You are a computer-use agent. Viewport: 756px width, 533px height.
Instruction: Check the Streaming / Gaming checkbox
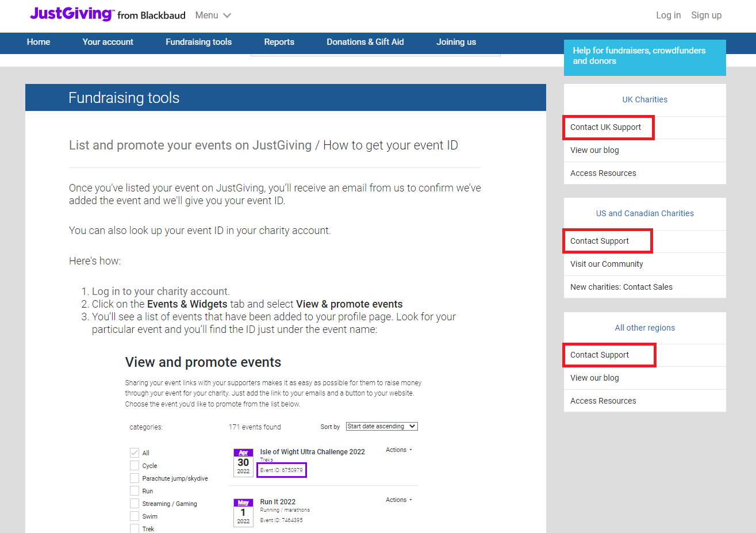click(x=135, y=503)
